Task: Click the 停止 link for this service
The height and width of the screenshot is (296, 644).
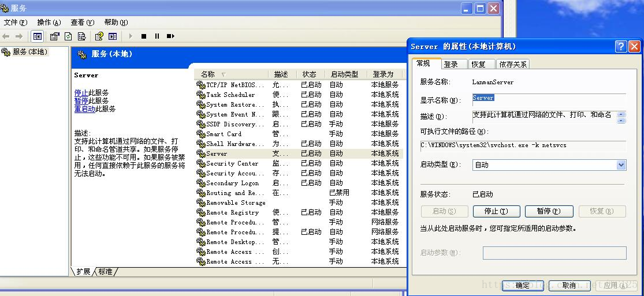Action: (81, 93)
